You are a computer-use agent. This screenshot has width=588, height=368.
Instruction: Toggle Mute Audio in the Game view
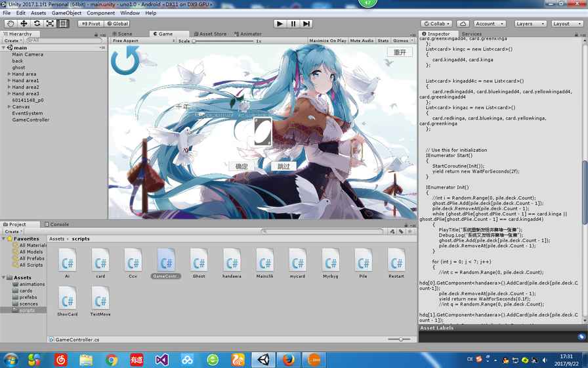tap(362, 41)
